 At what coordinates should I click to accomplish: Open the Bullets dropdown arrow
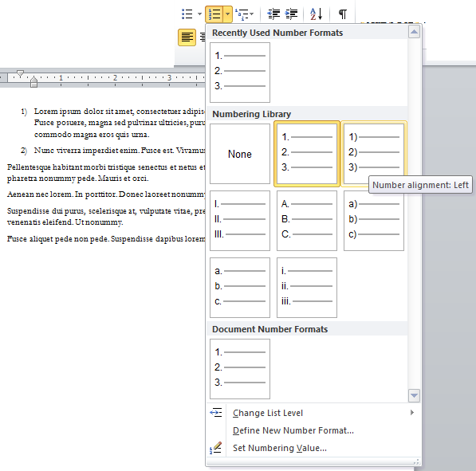point(199,14)
